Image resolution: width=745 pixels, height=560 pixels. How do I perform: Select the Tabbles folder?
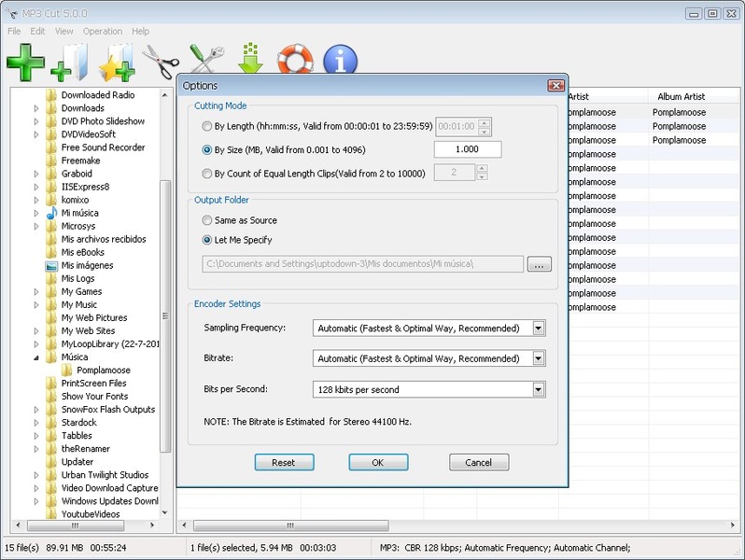(x=77, y=436)
